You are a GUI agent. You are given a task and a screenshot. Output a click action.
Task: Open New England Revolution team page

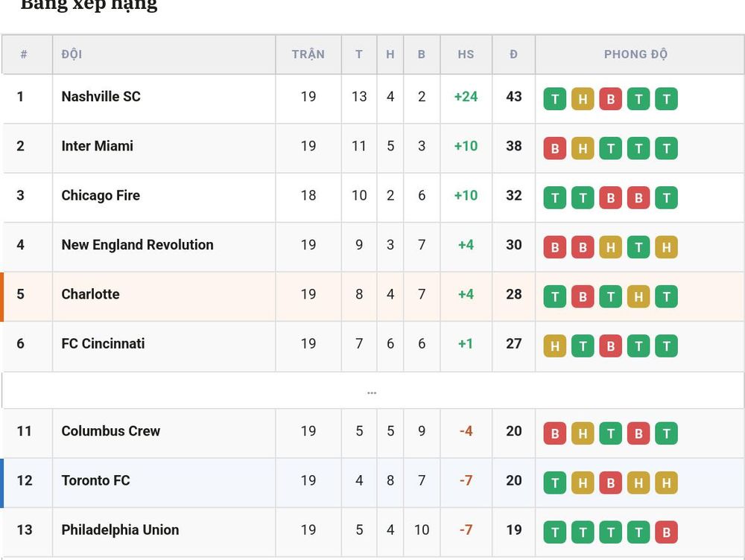(x=137, y=244)
